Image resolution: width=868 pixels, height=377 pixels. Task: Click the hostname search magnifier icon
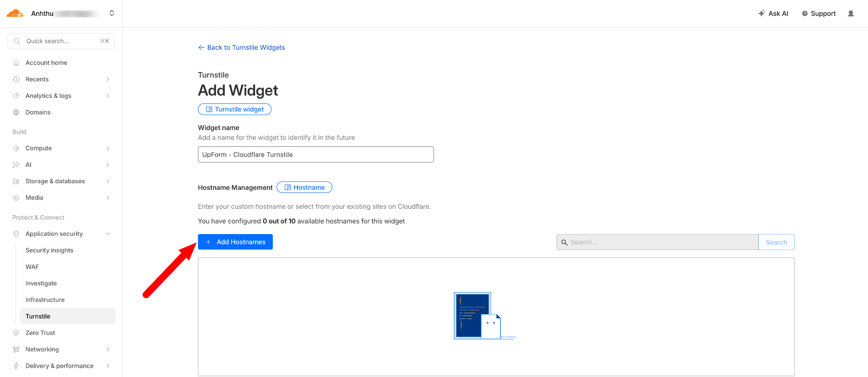click(x=564, y=242)
